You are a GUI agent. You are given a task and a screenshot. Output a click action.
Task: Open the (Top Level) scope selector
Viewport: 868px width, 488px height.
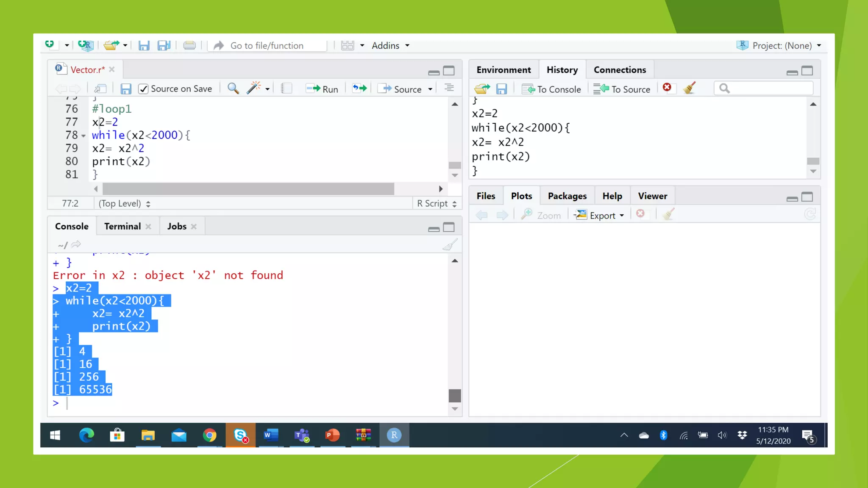pyautogui.click(x=124, y=203)
